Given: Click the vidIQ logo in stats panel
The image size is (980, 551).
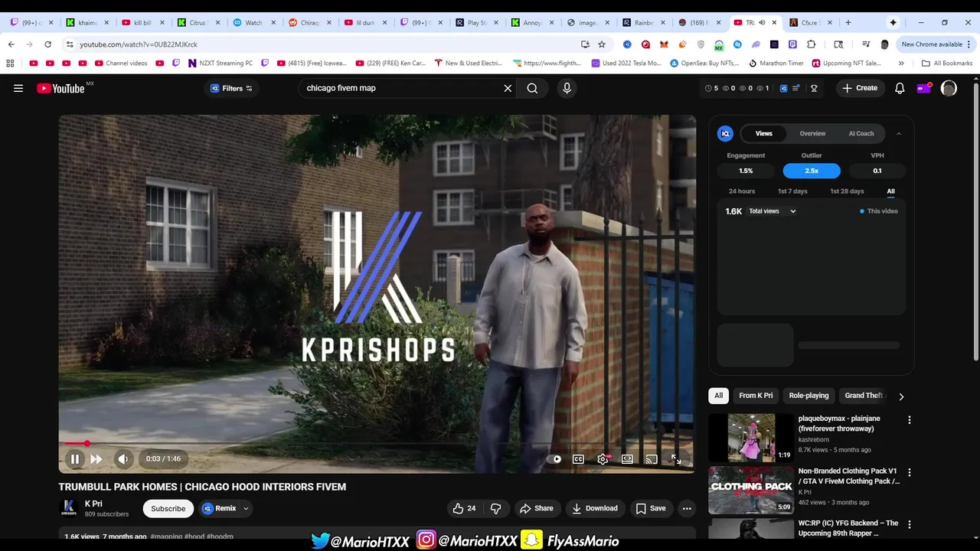Looking at the screenshot, I should (725, 133).
